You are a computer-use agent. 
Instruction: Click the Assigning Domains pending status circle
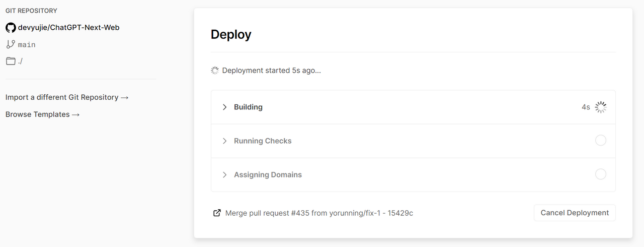(601, 174)
